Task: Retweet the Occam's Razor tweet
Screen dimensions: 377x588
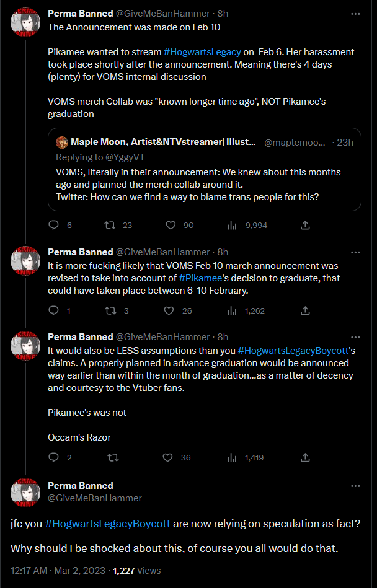Action: (x=112, y=457)
